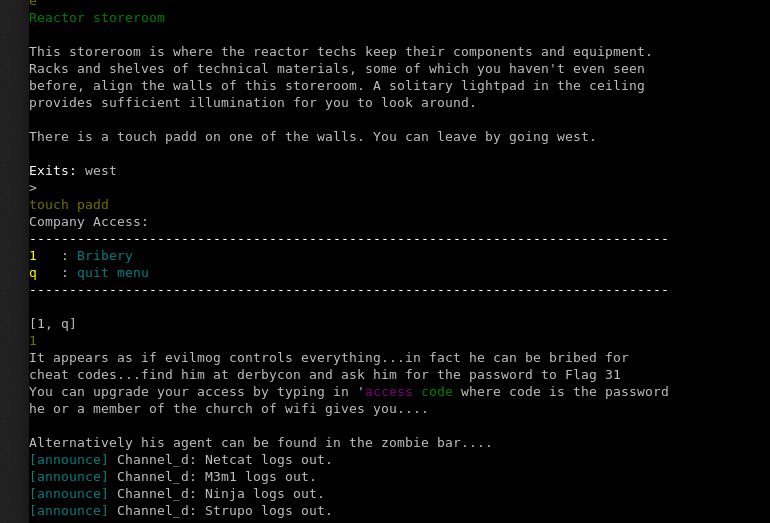Click the green Reactor storeroom room title

point(97,18)
